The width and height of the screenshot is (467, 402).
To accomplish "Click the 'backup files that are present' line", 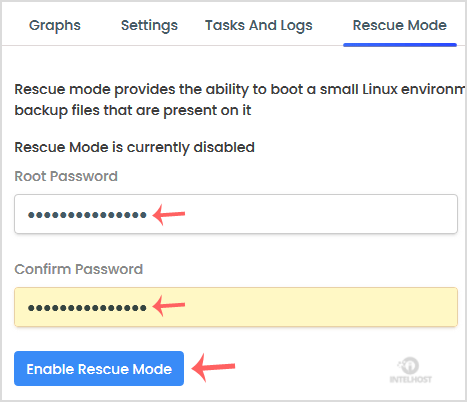I will [x=133, y=110].
